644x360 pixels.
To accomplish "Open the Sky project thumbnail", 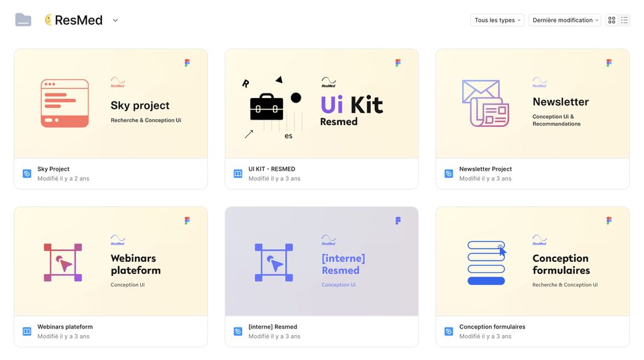I will tap(111, 103).
